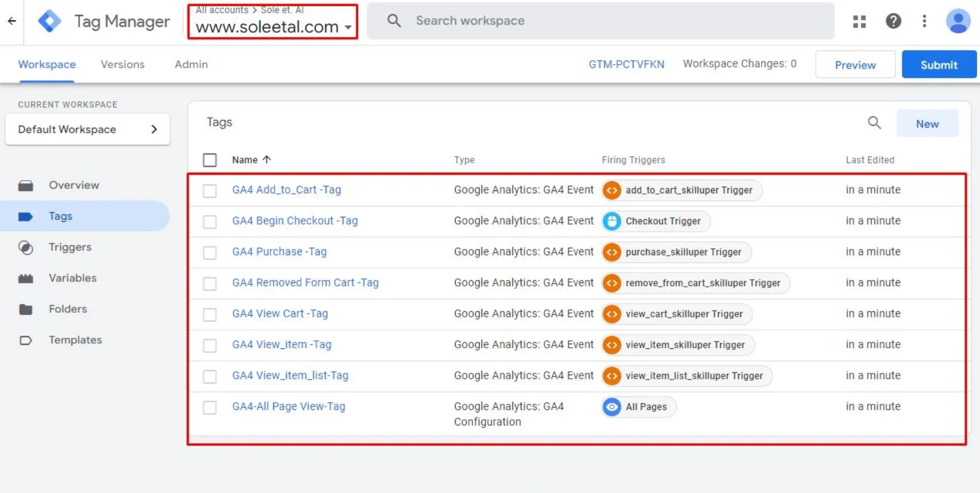Open the three-dot more options menu
Screen dimensions: 980x493
tap(925, 21)
